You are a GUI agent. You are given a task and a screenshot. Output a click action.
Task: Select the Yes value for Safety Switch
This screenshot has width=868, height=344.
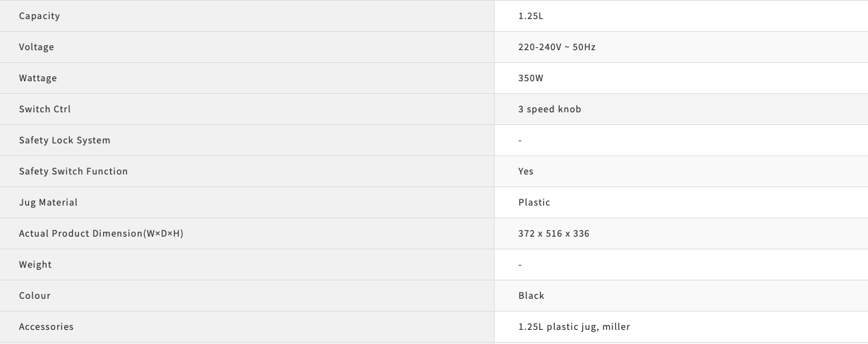click(x=526, y=172)
